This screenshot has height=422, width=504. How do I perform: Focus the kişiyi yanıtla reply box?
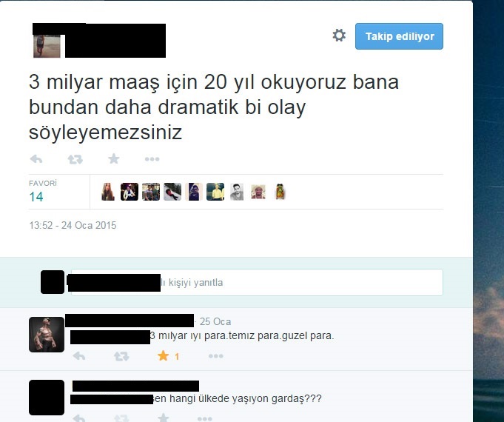click(x=257, y=282)
